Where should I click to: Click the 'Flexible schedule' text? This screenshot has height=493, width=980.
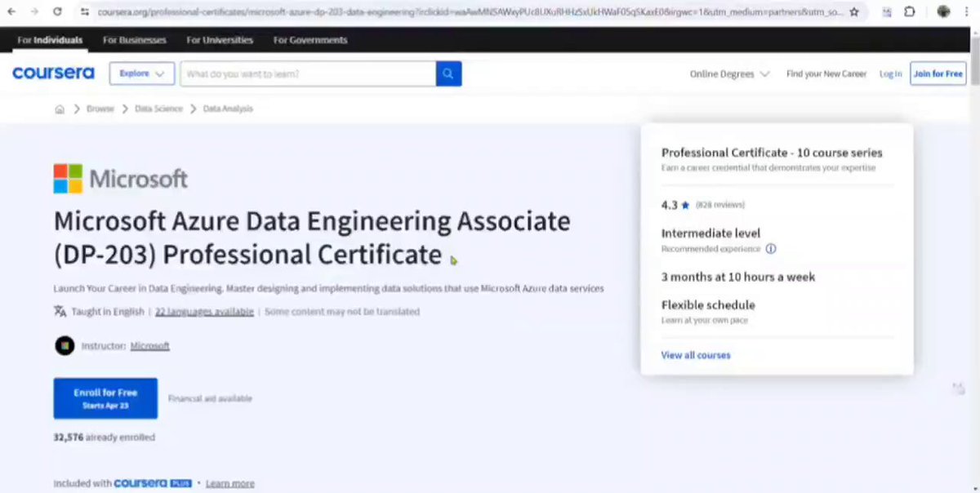click(x=708, y=304)
